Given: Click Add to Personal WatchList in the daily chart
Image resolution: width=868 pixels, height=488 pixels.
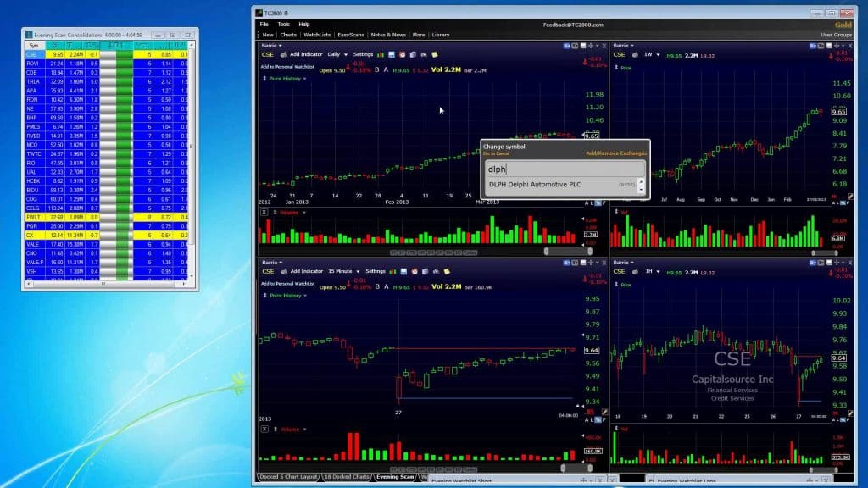Looking at the screenshot, I should [x=287, y=67].
